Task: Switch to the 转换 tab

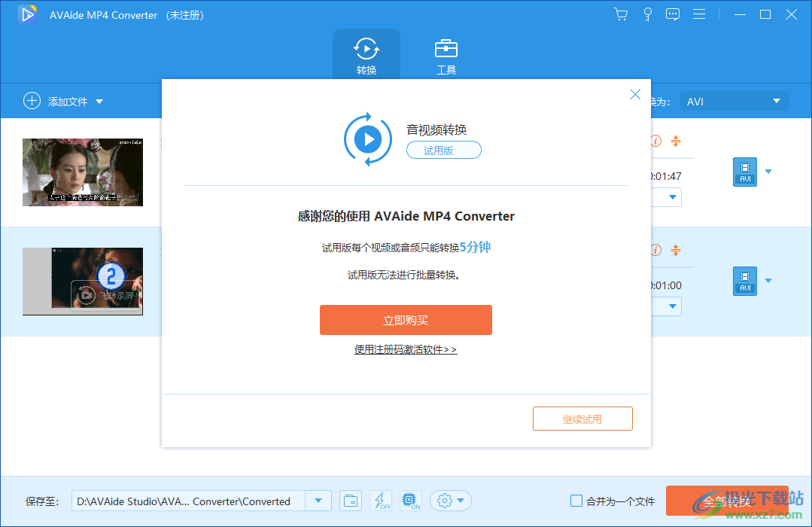Action: [366, 55]
